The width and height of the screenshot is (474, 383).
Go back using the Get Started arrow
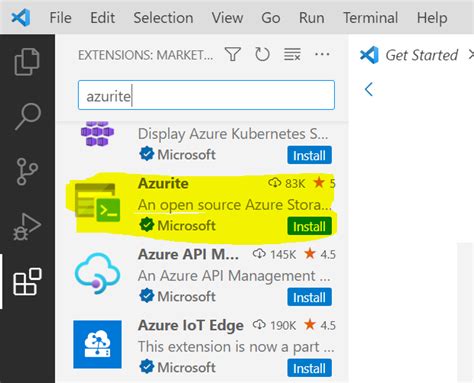coord(369,89)
